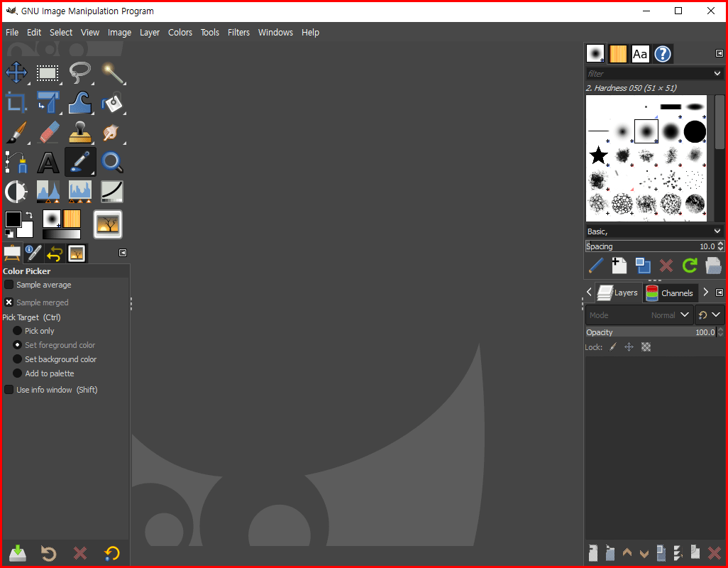Open the Tool Options configure tab menu
This screenshot has height=568, width=728.
tap(123, 253)
